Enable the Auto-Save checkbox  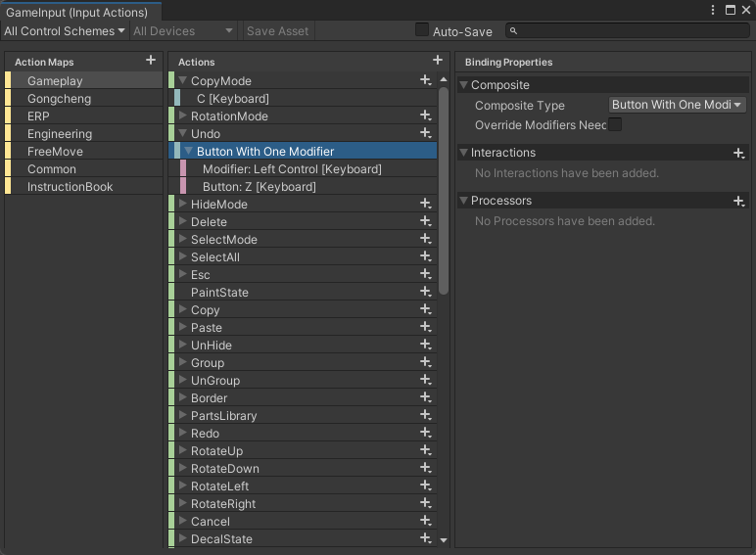[422, 30]
